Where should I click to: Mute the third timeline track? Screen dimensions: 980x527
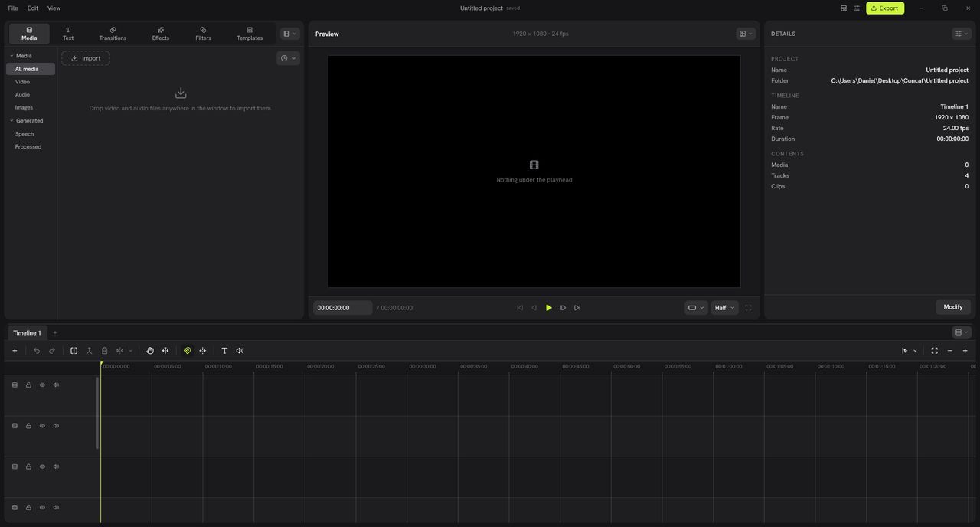point(56,466)
